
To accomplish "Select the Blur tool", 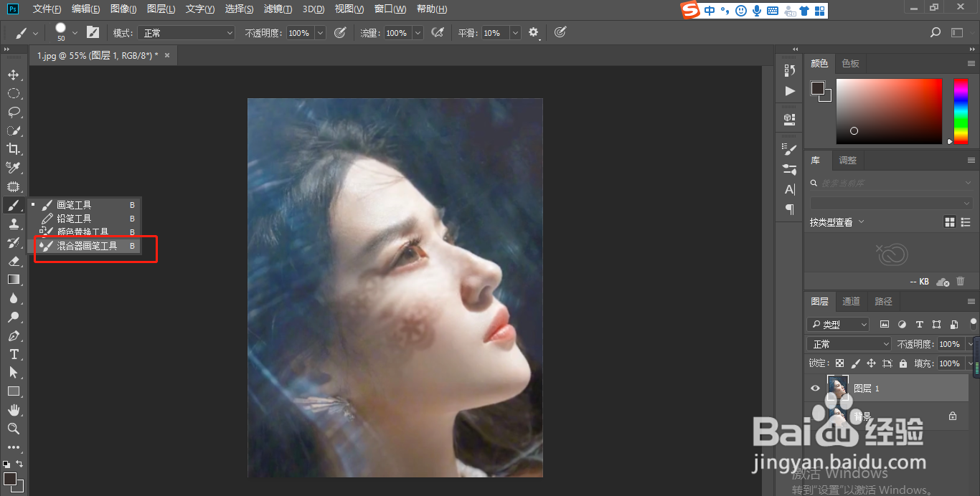I will (x=13, y=298).
